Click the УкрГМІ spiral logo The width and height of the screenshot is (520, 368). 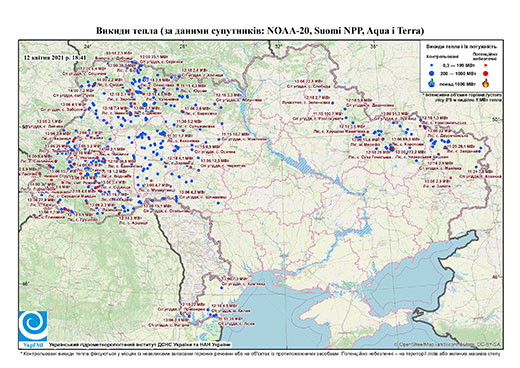tap(33, 327)
